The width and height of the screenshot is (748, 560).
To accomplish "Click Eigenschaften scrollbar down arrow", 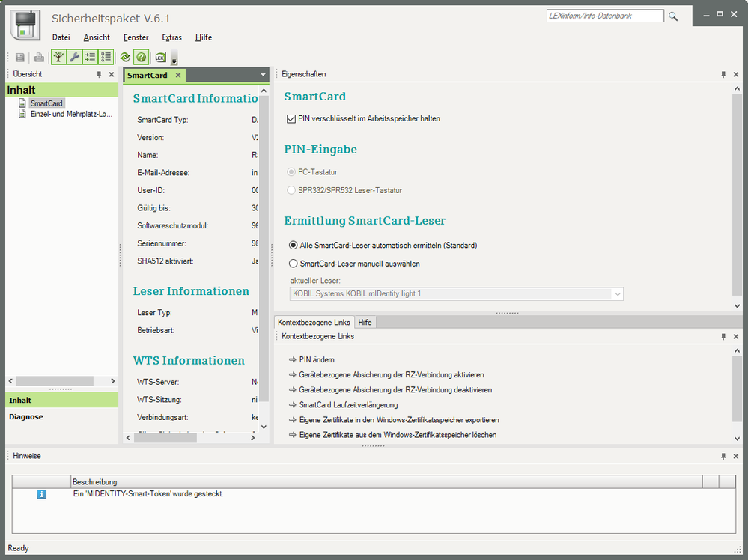I will pyautogui.click(x=737, y=306).
